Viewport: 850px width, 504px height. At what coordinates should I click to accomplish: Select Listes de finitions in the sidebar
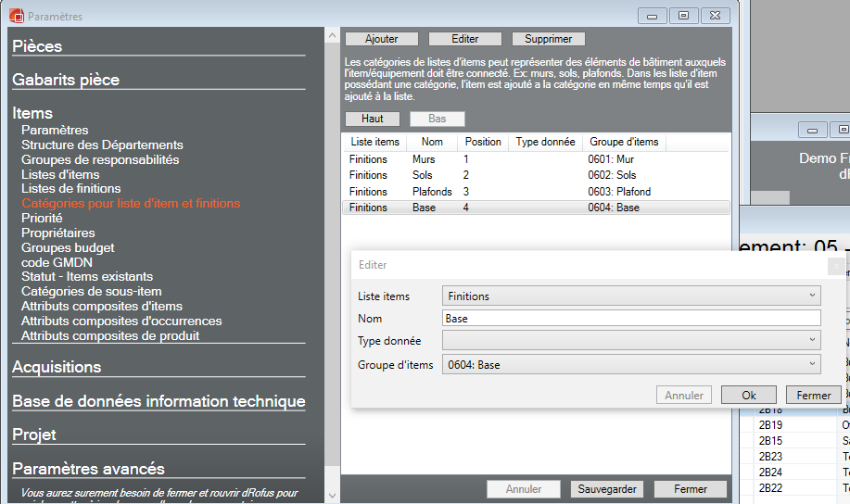pyautogui.click(x=71, y=188)
